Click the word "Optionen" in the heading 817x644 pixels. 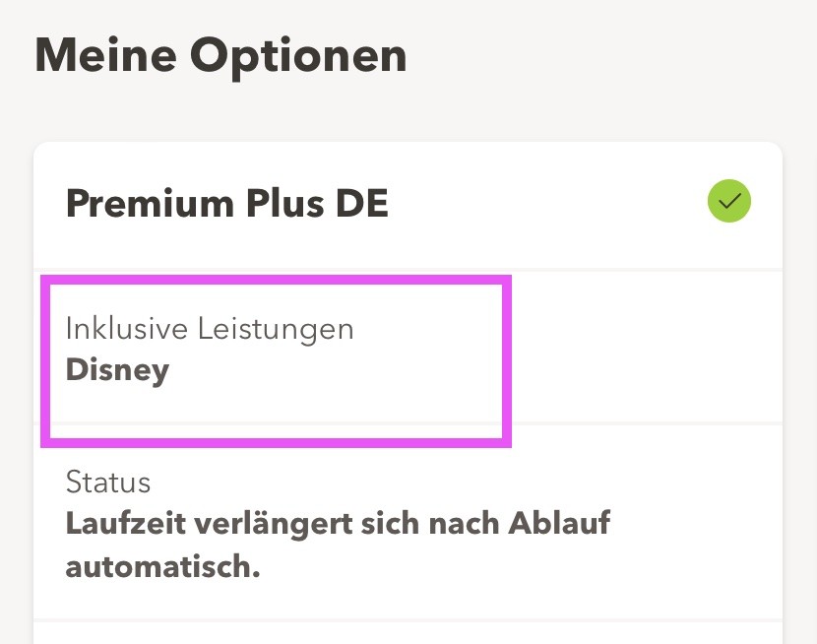(298, 55)
